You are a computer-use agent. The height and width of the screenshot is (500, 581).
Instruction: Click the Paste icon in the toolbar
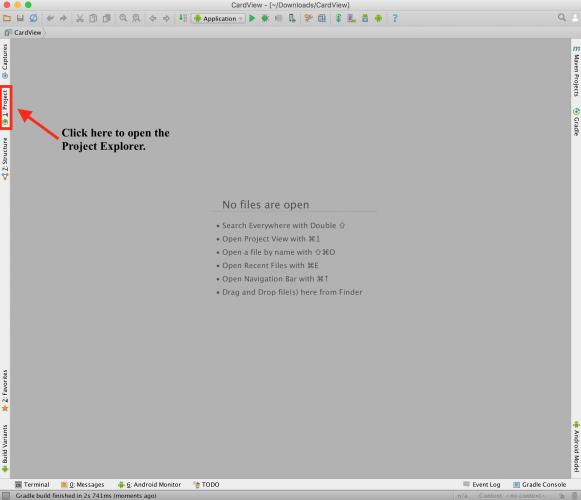tap(107, 18)
